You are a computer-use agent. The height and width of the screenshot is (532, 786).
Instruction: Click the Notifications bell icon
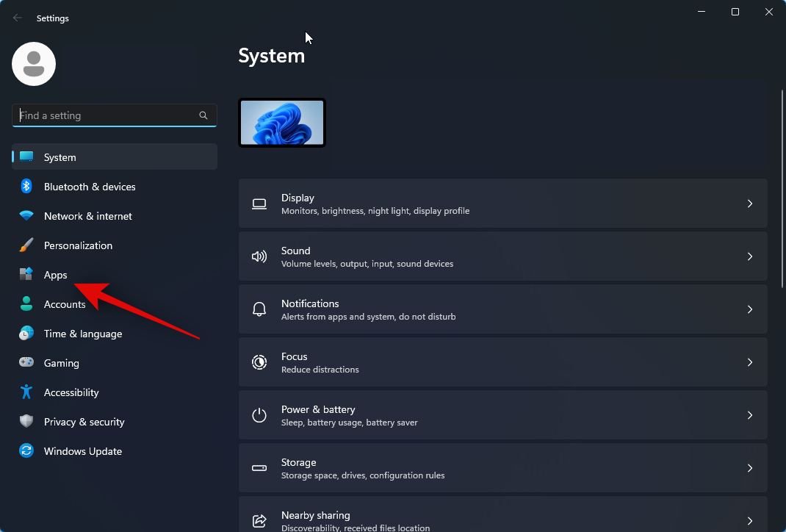(259, 309)
